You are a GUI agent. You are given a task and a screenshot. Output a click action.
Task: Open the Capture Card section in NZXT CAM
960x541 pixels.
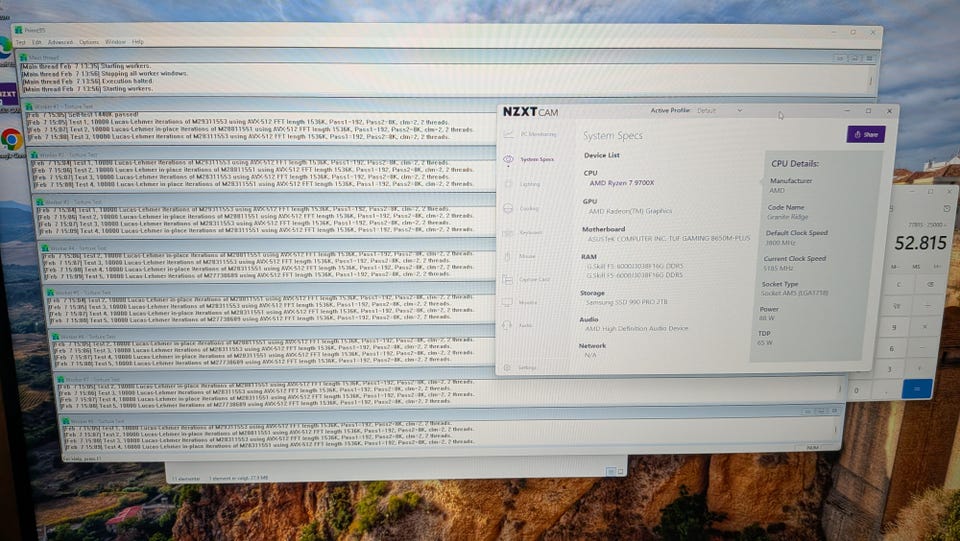pyautogui.click(x=527, y=279)
